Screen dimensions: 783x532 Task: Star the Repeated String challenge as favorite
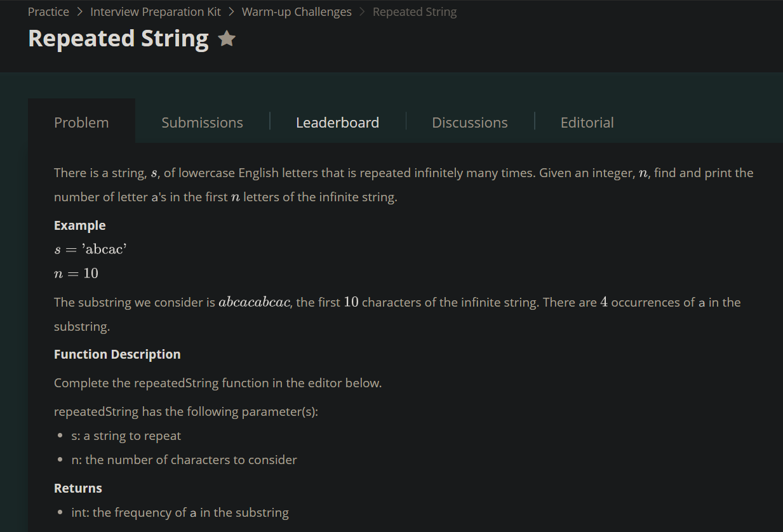tap(227, 39)
